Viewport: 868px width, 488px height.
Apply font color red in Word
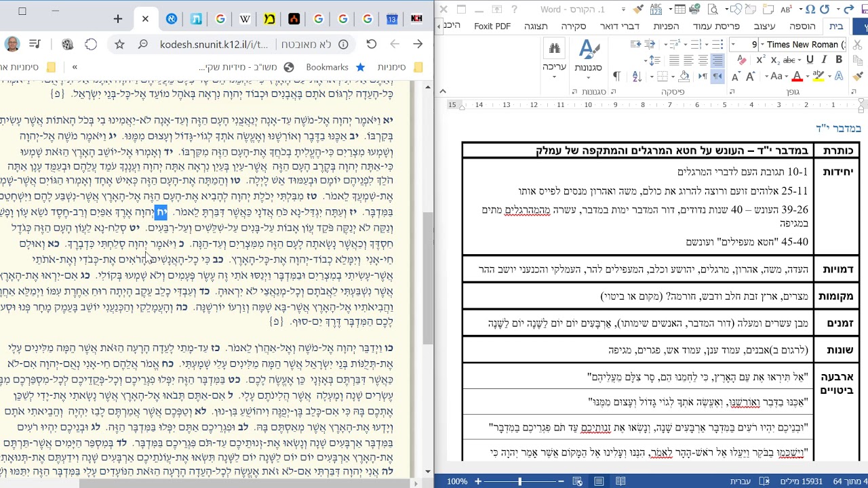click(x=797, y=76)
